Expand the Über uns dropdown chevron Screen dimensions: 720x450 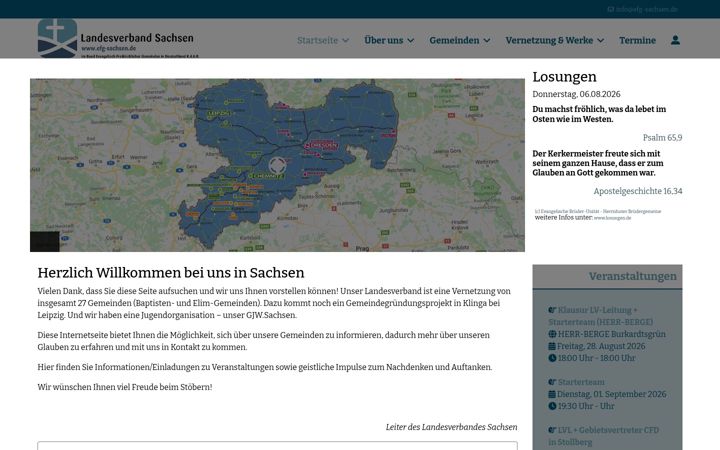pyautogui.click(x=411, y=41)
